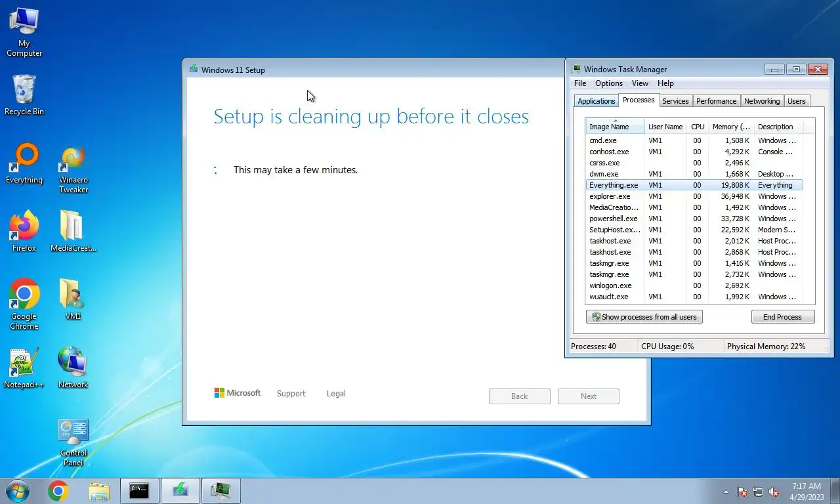Open the View menu in Task Manager
The image size is (840, 504).
coord(640,83)
